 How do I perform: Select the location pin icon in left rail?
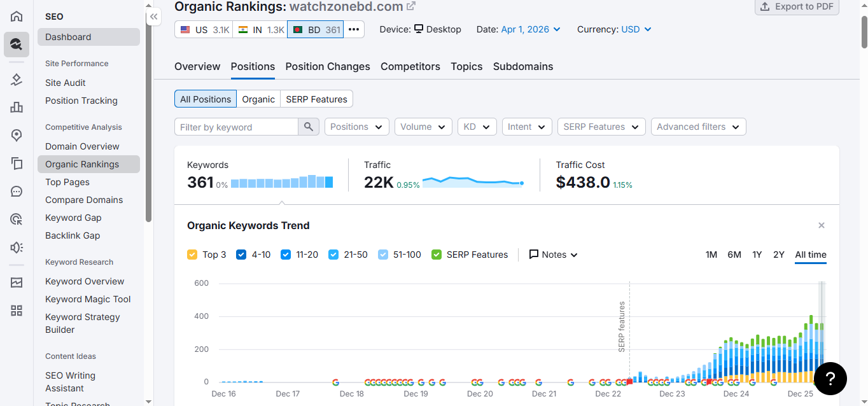click(x=17, y=135)
